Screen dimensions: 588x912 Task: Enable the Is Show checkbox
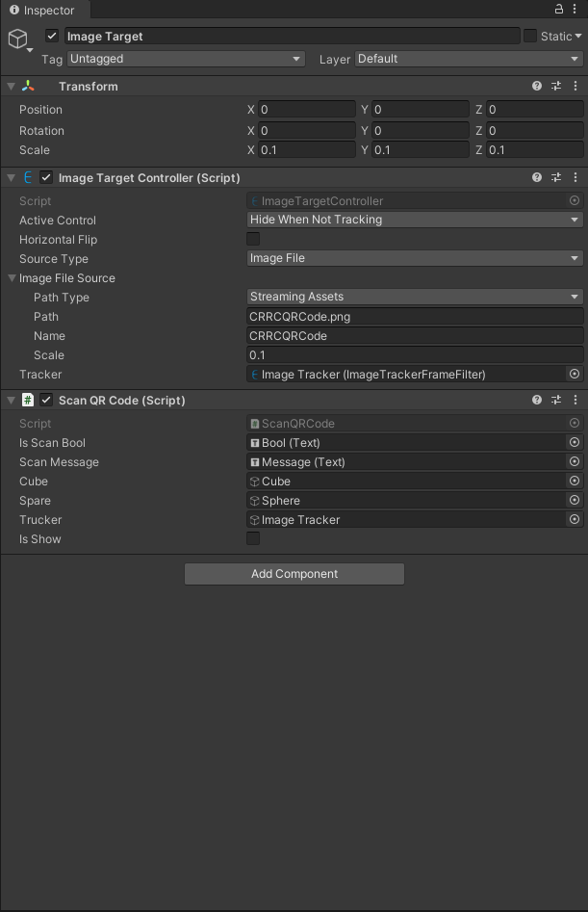point(252,538)
